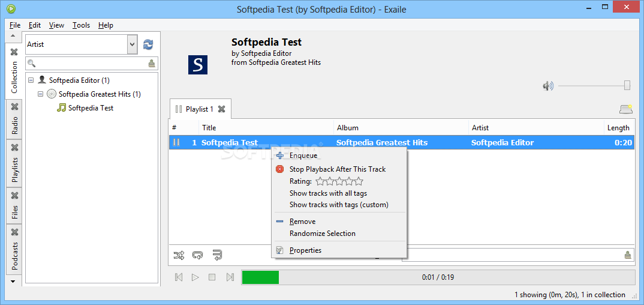Choose Show tracks with all tags
This screenshot has height=305, width=644.
tap(339, 193)
